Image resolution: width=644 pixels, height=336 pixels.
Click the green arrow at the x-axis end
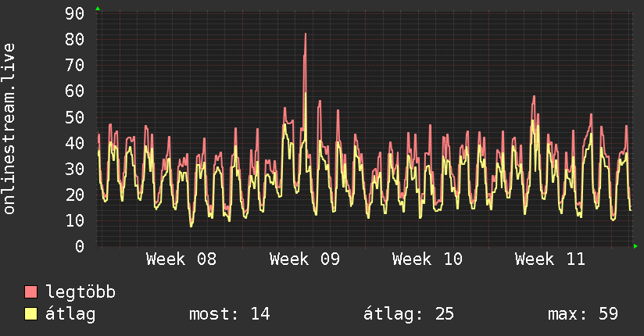pyautogui.click(x=635, y=246)
